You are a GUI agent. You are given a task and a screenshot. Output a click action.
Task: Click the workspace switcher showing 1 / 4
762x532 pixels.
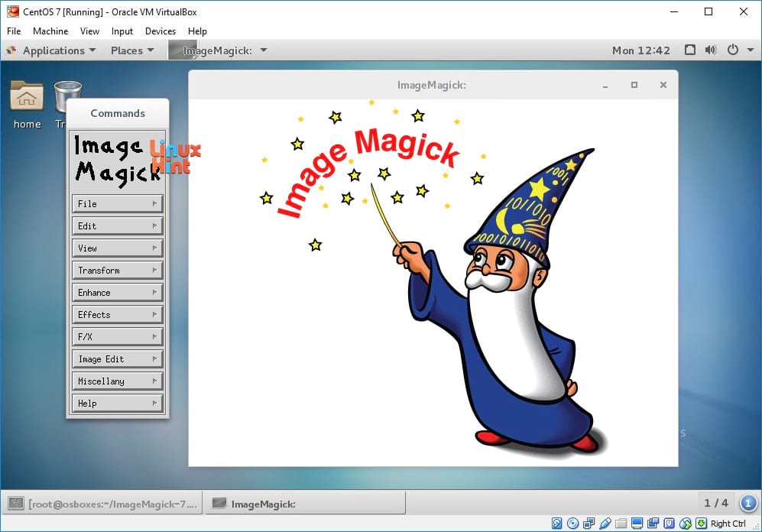pyautogui.click(x=716, y=503)
